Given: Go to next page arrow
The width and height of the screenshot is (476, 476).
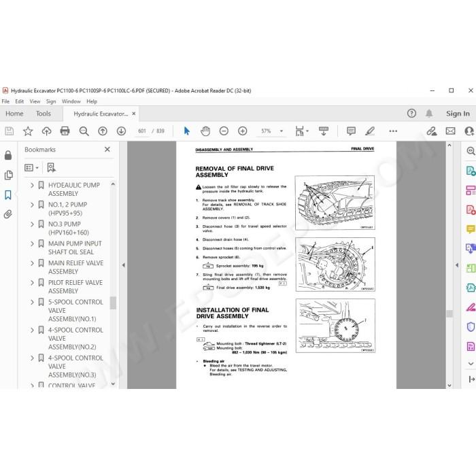Looking at the screenshot, I should pyautogui.click(x=122, y=131).
